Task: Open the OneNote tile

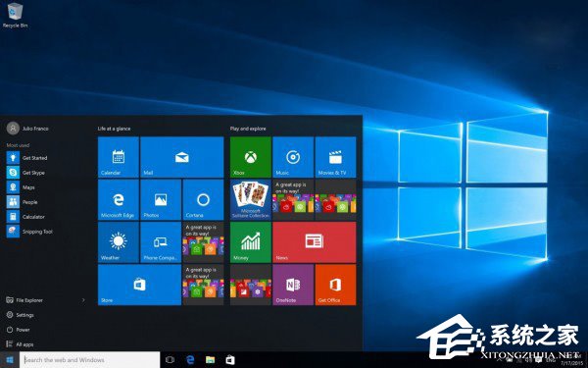Action: point(293,285)
